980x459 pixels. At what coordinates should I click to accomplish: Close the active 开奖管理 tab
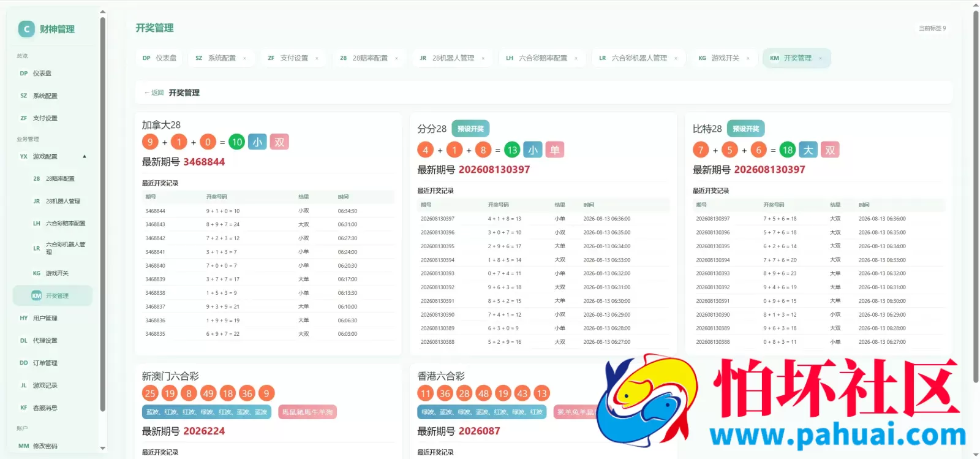coord(820,58)
